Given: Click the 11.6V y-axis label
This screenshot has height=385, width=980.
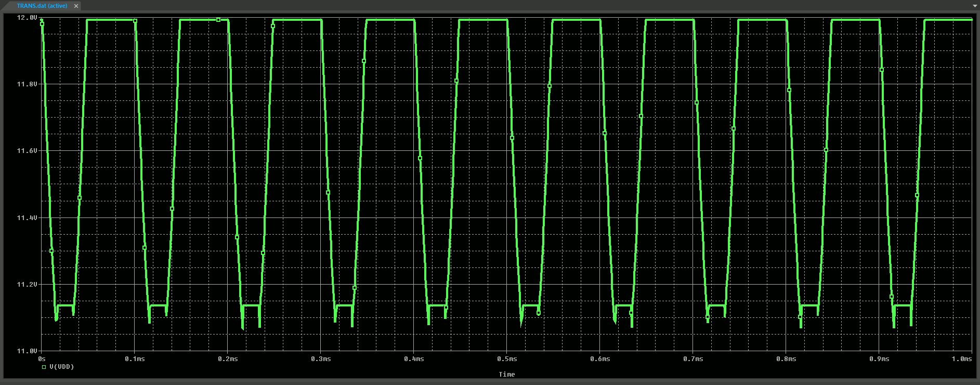Looking at the screenshot, I should tap(27, 151).
